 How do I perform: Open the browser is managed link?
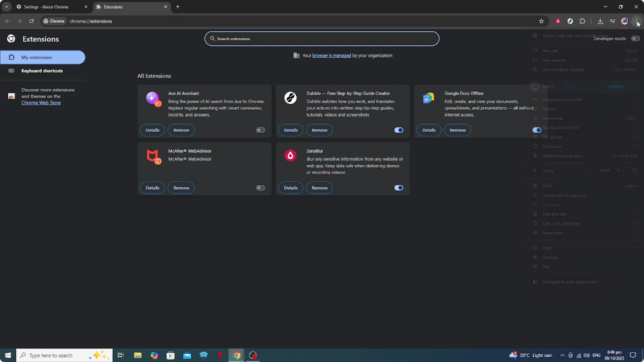click(x=331, y=55)
